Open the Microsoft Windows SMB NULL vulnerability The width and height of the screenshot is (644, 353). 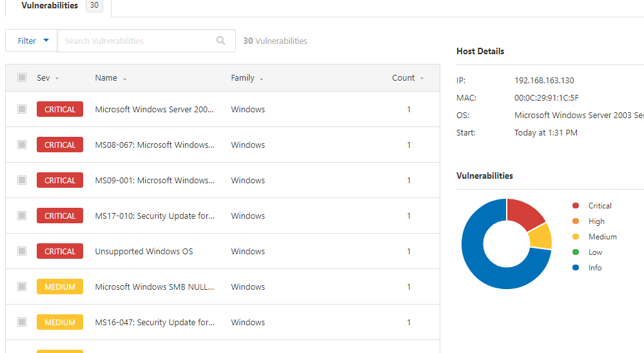pos(154,287)
